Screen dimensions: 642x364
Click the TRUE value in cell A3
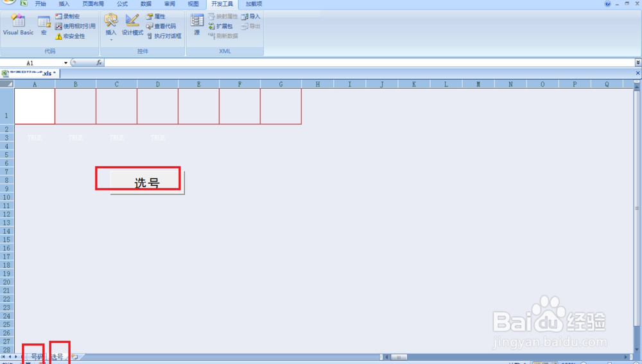pyautogui.click(x=35, y=138)
